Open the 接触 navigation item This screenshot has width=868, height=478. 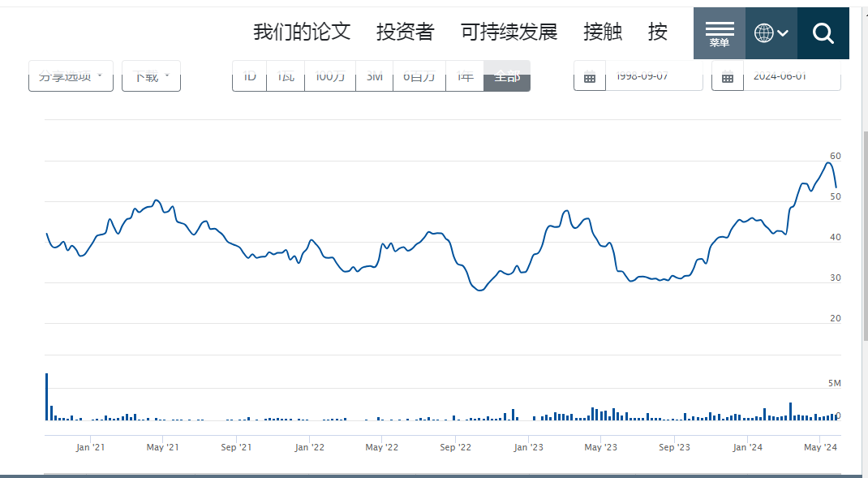[x=602, y=32]
